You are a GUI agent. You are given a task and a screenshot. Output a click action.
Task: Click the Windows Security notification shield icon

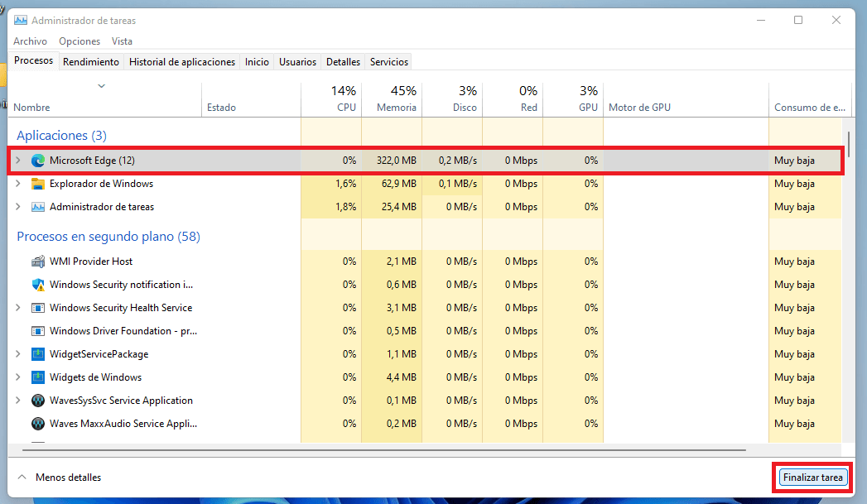click(x=37, y=285)
